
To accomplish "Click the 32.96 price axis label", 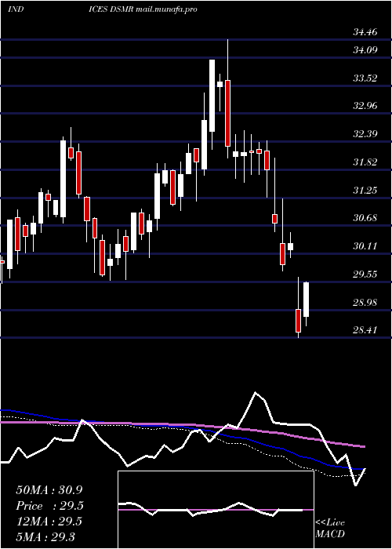I will (365, 106).
